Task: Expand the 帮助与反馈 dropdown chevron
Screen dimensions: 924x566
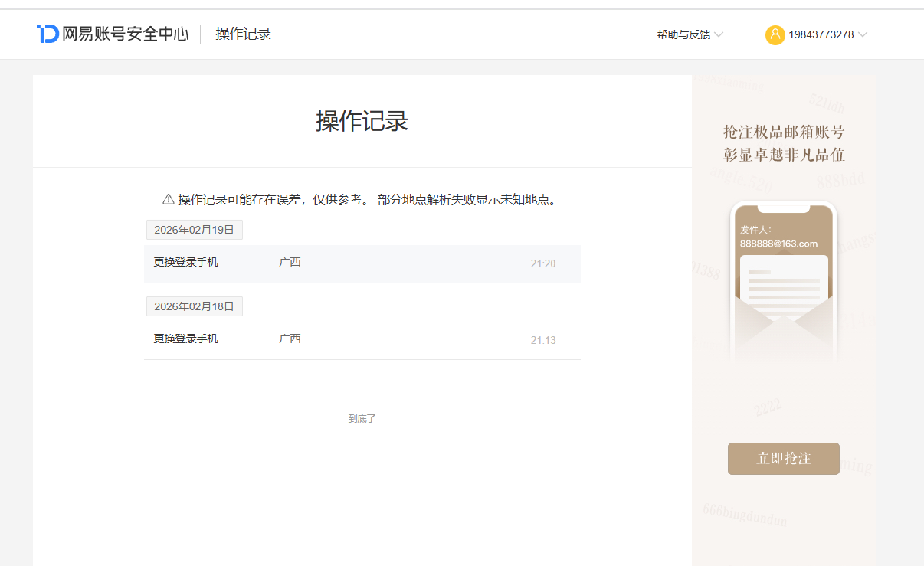Action: (719, 34)
